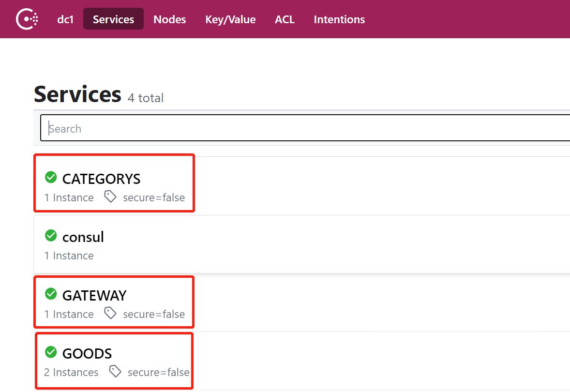Click "1 Instance" under consul

69,256
